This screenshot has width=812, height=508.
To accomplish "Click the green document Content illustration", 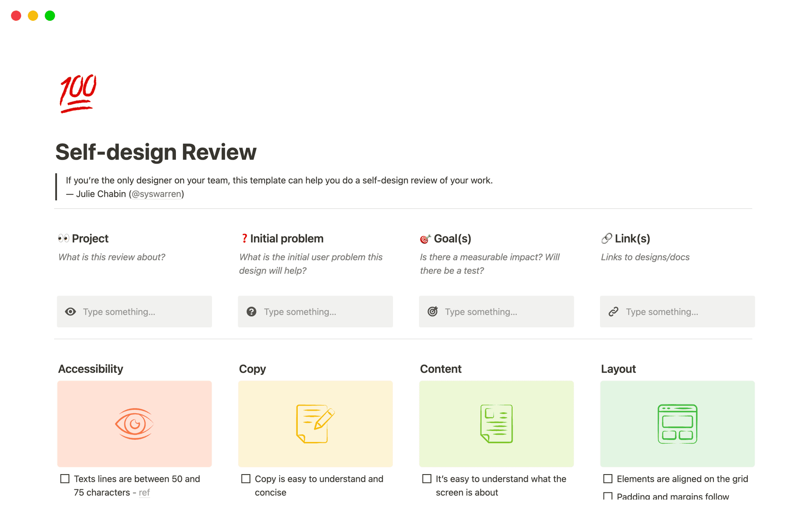I will coord(497,424).
